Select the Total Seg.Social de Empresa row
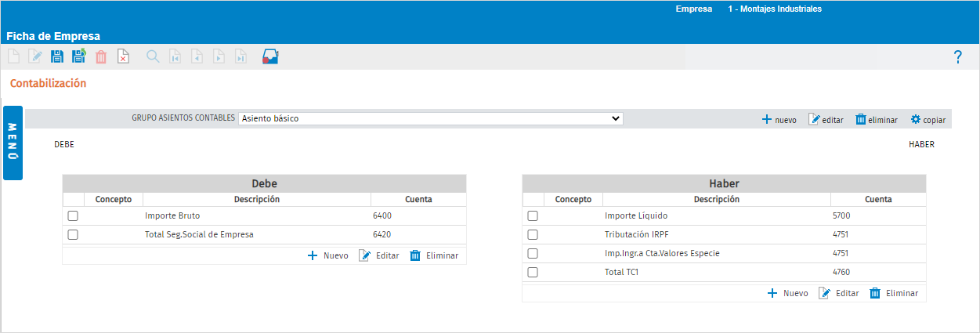 (x=264, y=234)
